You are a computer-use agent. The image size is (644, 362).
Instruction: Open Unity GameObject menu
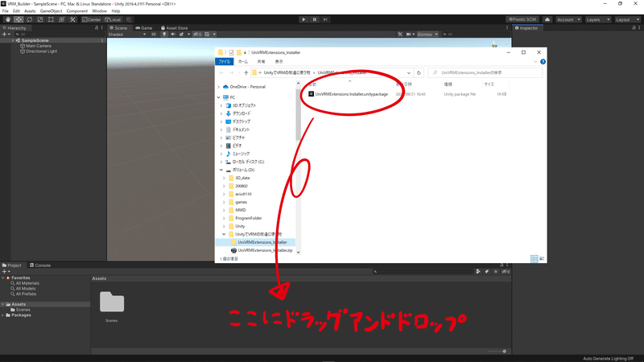[x=51, y=11]
